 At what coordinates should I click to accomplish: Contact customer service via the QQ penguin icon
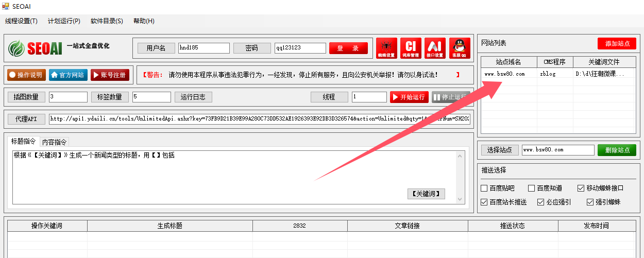point(460,48)
